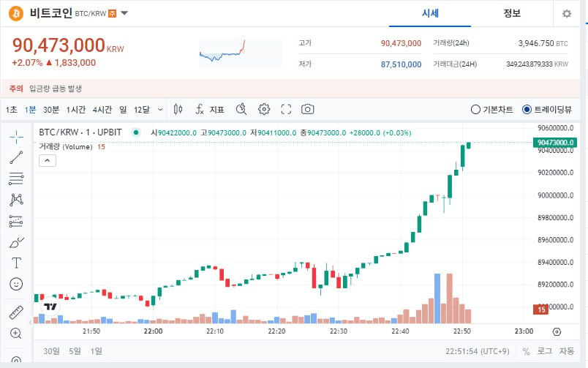Click the 22:00 time axis label

pos(153,331)
